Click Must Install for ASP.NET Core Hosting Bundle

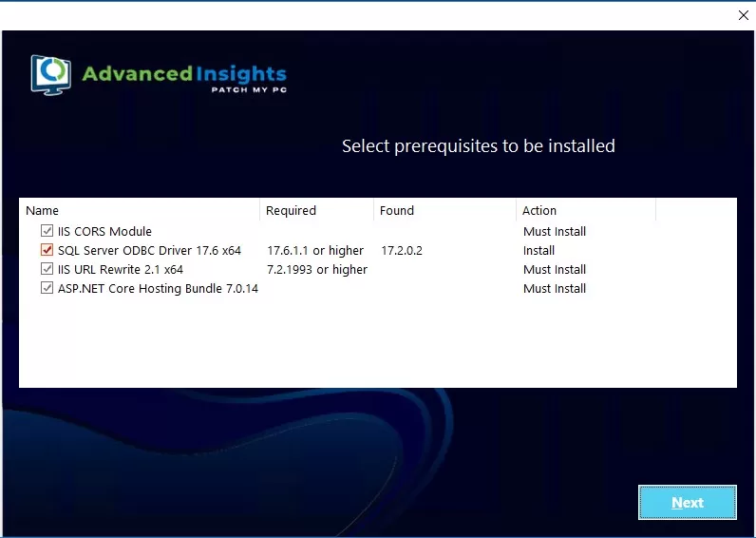(555, 289)
